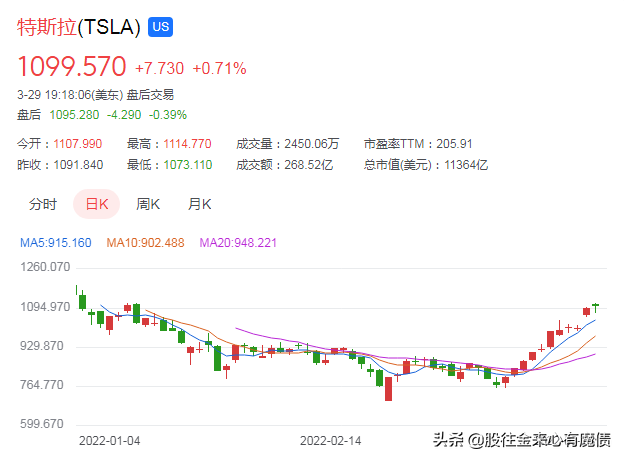624x461 pixels.
Task: Click the 今开 value 1107.990
Action: (78, 144)
